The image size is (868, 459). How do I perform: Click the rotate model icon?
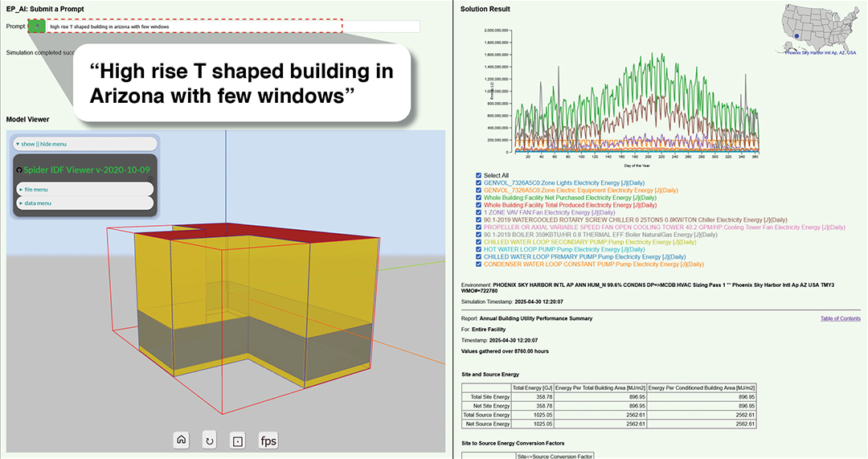(210, 441)
